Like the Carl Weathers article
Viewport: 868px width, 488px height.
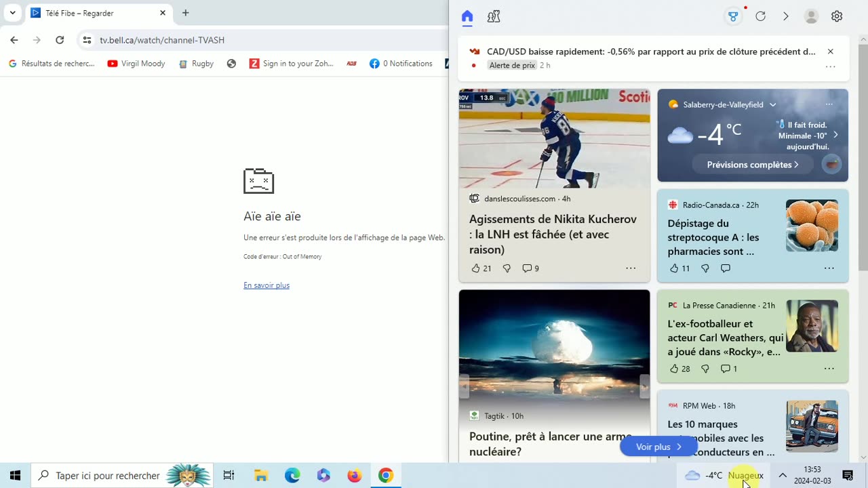pos(679,369)
